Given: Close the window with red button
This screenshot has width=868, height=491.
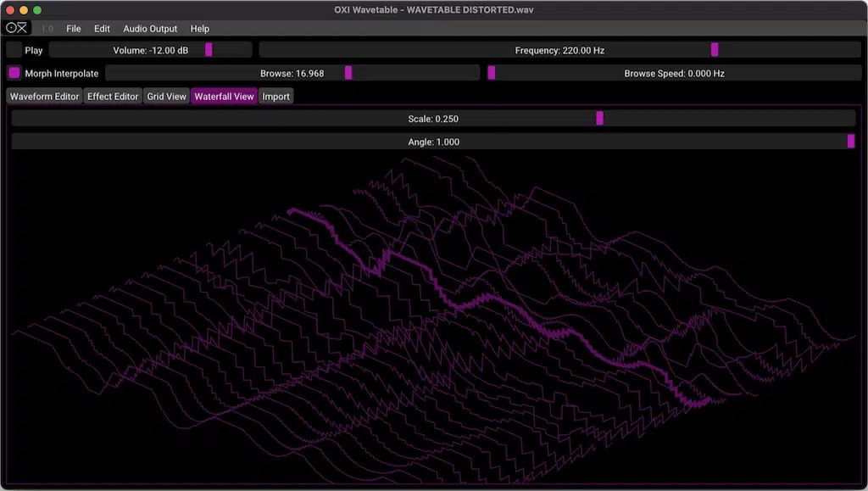Looking at the screenshot, I should [x=10, y=10].
